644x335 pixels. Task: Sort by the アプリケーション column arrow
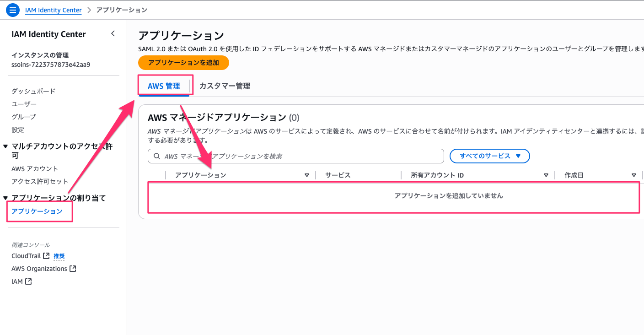(307, 175)
